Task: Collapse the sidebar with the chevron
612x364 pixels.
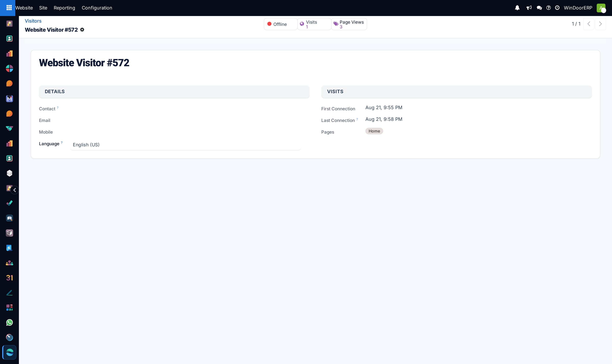Action: (x=15, y=190)
